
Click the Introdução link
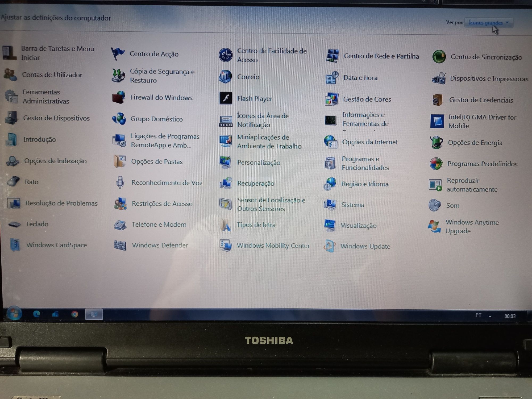(x=40, y=139)
